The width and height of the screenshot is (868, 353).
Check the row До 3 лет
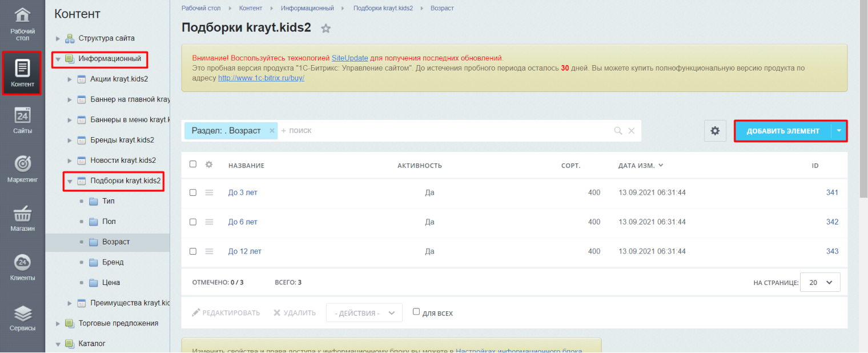193,192
